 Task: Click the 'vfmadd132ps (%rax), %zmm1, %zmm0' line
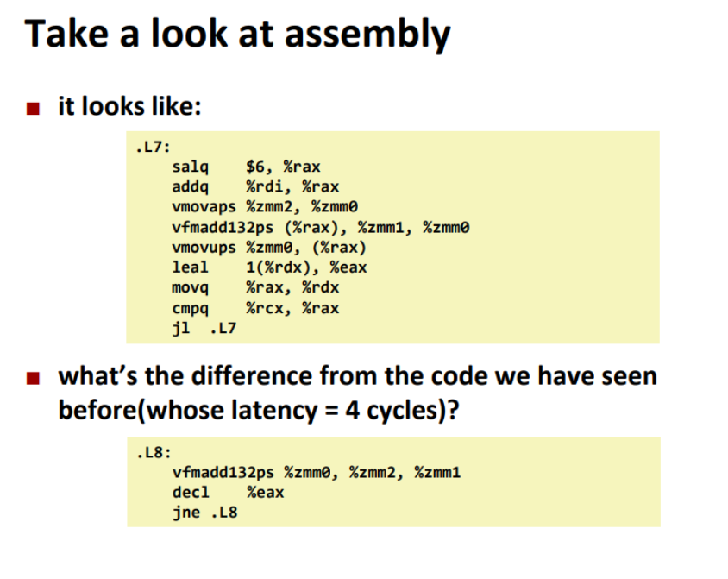[320, 228]
